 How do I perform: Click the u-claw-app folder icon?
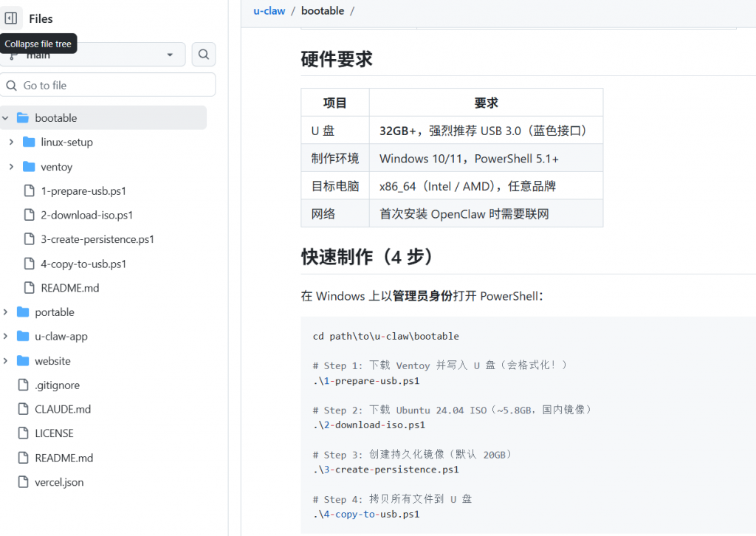tap(23, 337)
